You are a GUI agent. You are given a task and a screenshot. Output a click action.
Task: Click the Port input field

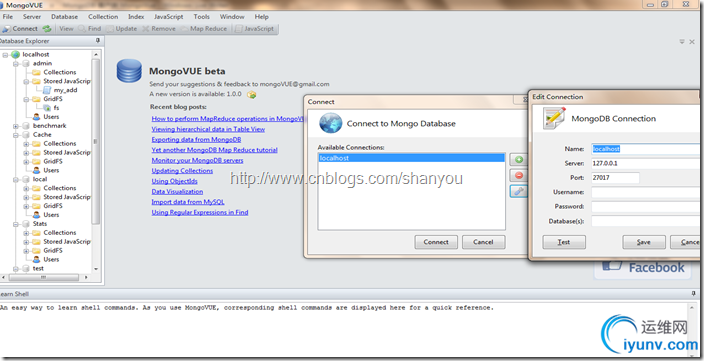click(x=615, y=177)
